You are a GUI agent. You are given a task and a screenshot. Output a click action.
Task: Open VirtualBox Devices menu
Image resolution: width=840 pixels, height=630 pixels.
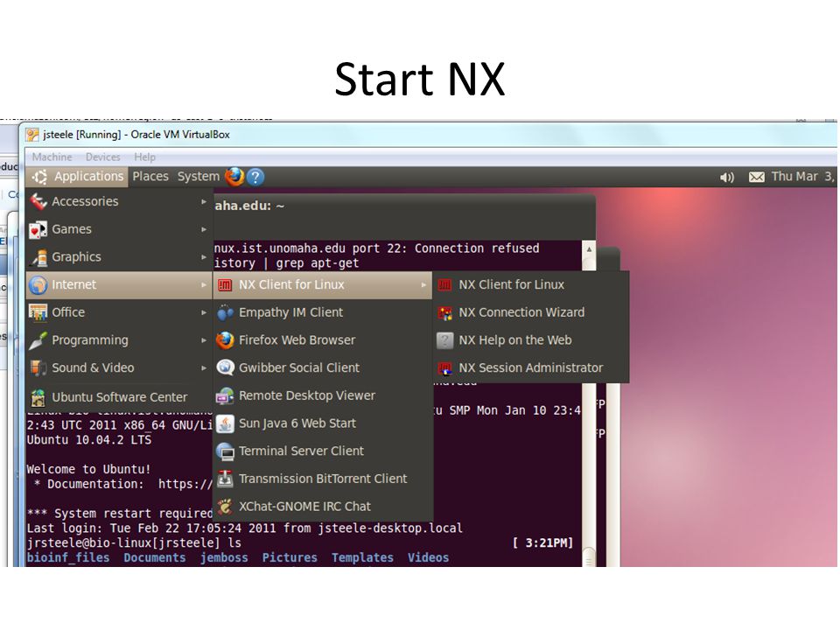pyautogui.click(x=103, y=157)
